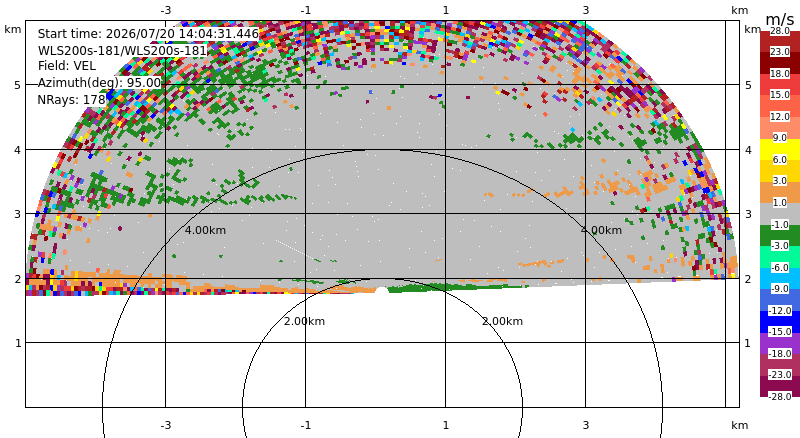Image resolution: width=800 pixels, height=438 pixels.
Task: Click the light blue -9.0 m/s band
Action: click(780, 278)
